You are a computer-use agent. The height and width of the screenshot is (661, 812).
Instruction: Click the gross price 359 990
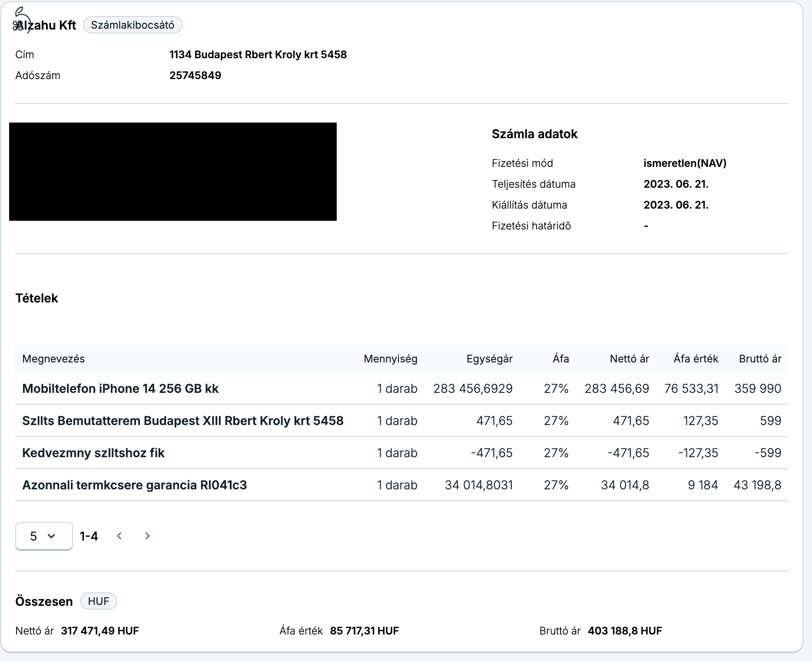click(758, 389)
